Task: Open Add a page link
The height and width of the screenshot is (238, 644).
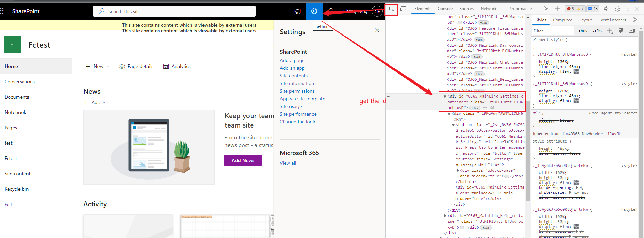Action: click(x=292, y=60)
